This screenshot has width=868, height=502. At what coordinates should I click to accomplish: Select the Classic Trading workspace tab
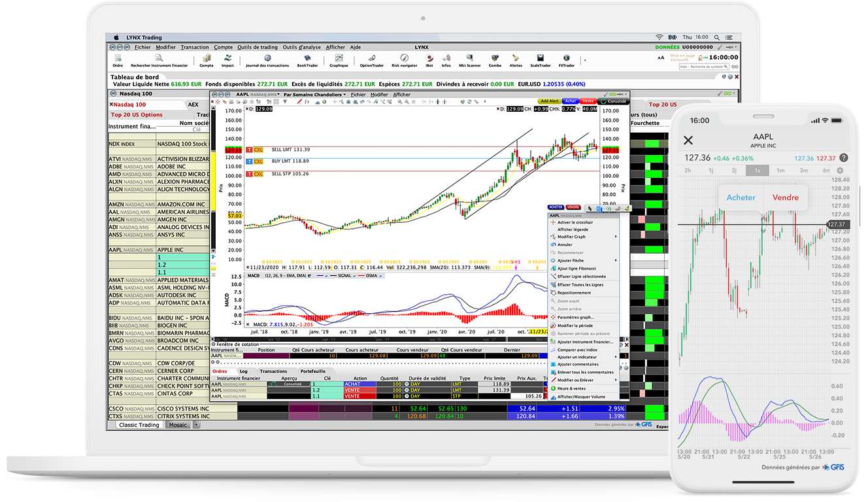point(139,425)
